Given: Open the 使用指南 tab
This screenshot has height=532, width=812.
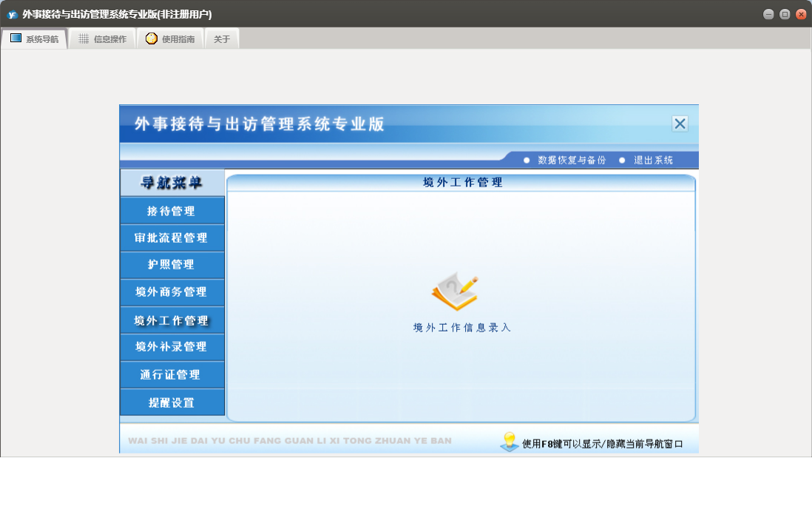Looking at the screenshot, I should (x=170, y=39).
